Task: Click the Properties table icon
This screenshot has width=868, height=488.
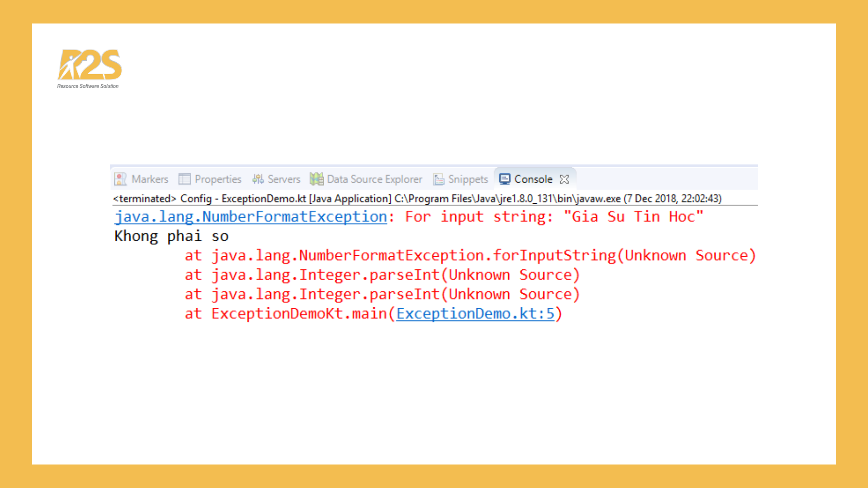Action: coord(184,179)
